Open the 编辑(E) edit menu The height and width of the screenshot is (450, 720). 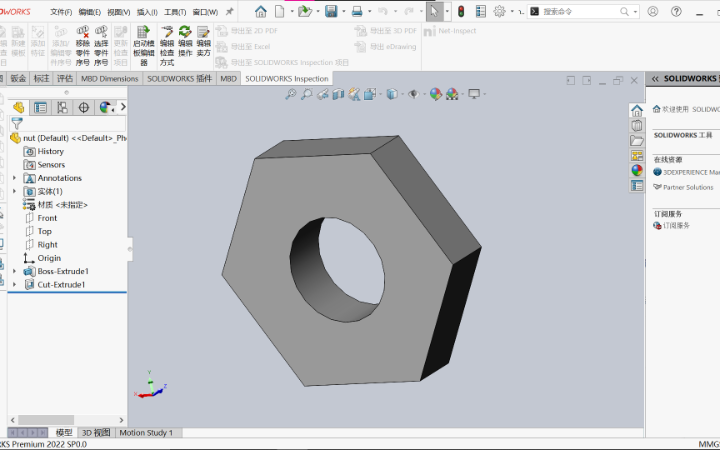point(90,12)
